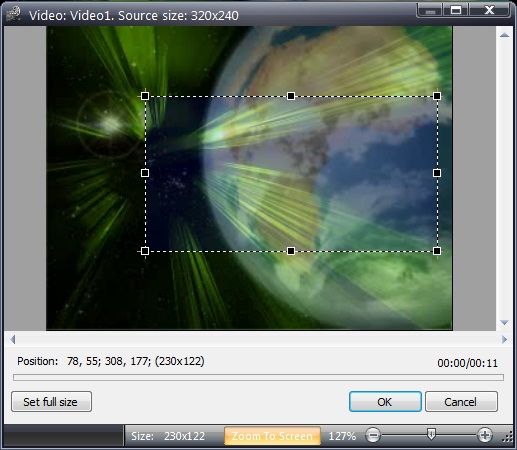This screenshot has height=450, width=517.
Task: Click the scroll down arrow icon
Action: point(504,322)
